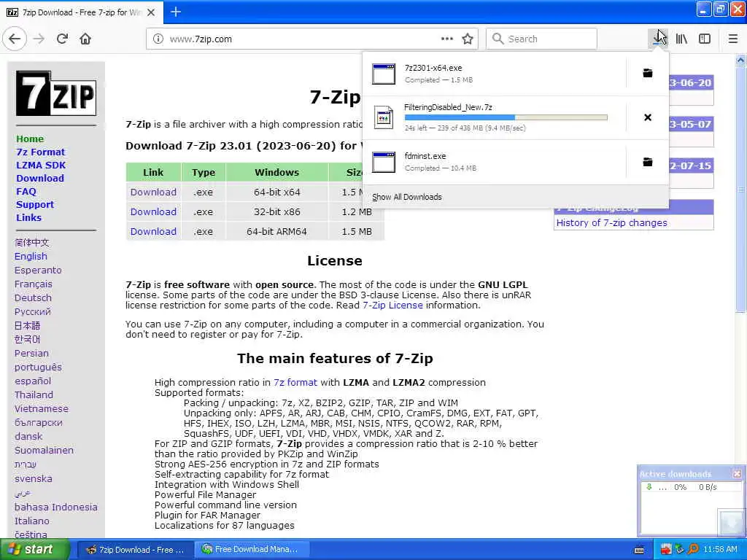Viewport: 747px width, 560px height.
Task: Click the 7ZIP logo image
Action: (x=56, y=93)
